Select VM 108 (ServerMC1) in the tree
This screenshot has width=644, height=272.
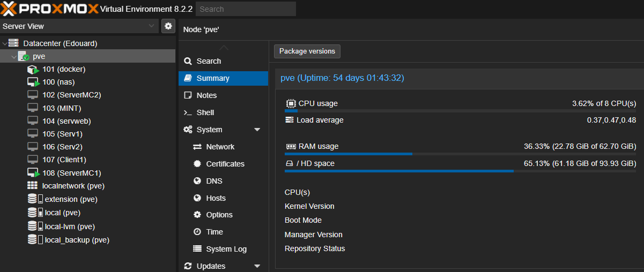[x=71, y=173]
